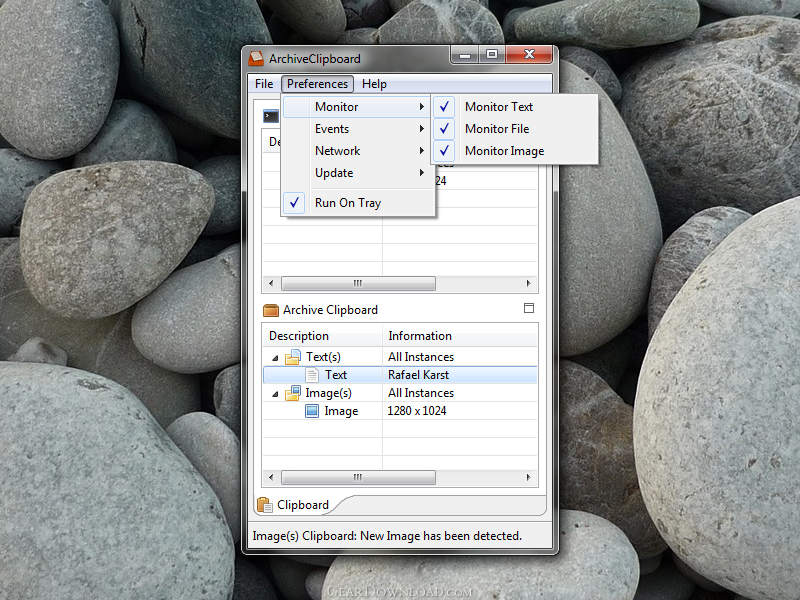Disable Run On Tray option
The height and width of the screenshot is (600, 800).
(358, 203)
